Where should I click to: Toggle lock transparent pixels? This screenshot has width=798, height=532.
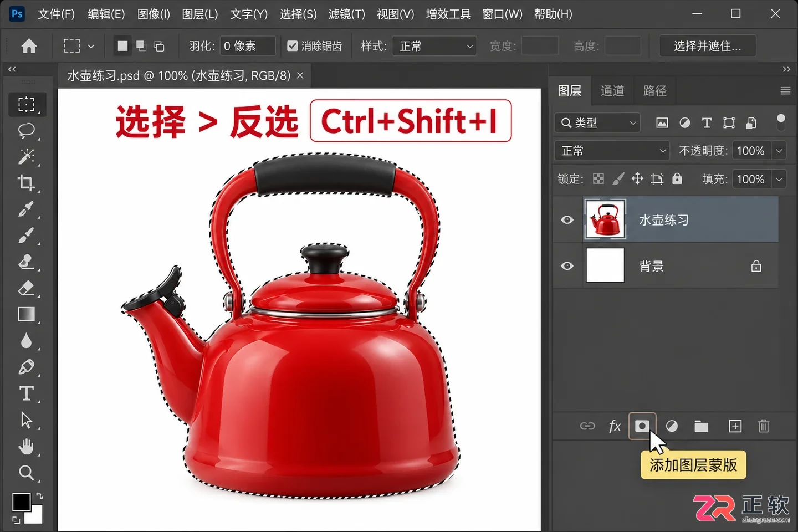[x=598, y=178]
